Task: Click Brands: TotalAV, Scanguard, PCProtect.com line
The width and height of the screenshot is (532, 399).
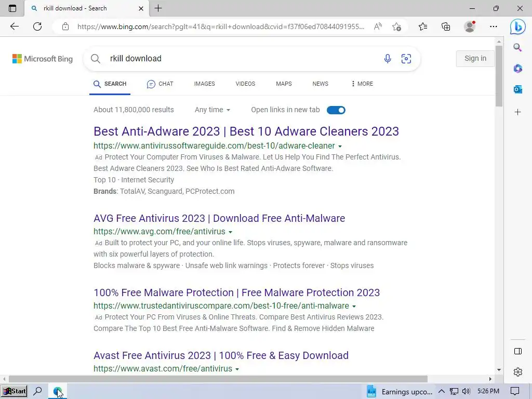Action: (164, 191)
